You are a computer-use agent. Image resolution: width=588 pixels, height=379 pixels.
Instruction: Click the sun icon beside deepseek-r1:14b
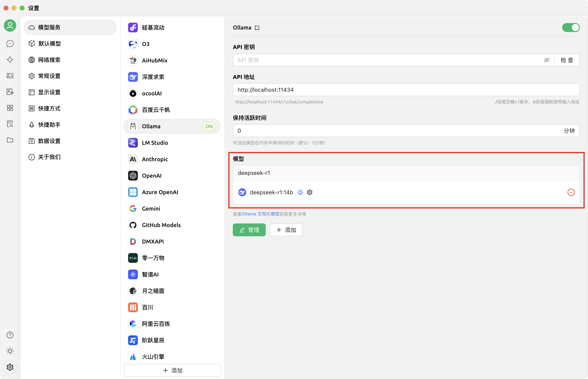coord(300,192)
